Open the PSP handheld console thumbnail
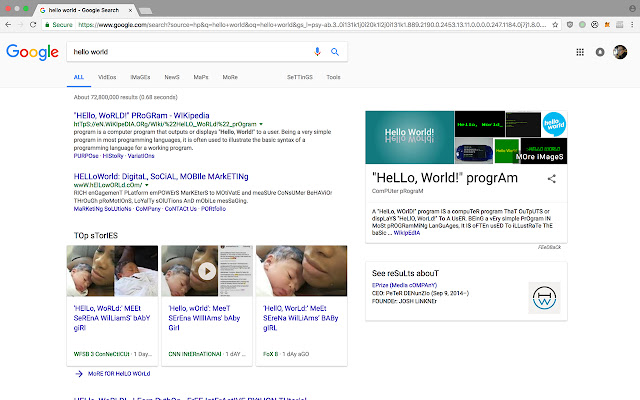640x400 pixels. tap(474, 151)
